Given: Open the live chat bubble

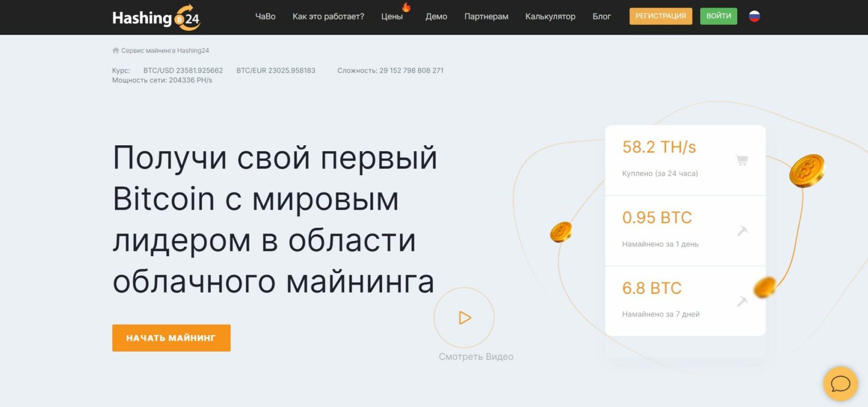Looking at the screenshot, I should [x=840, y=384].
